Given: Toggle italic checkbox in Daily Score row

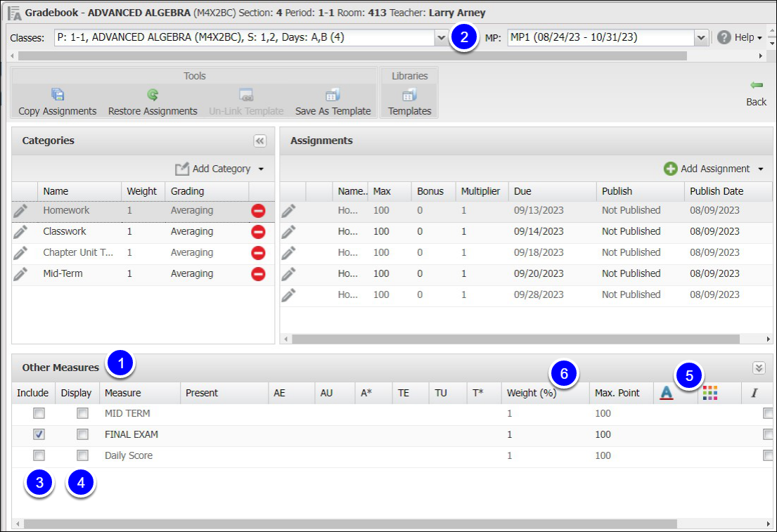Looking at the screenshot, I should coord(768,455).
